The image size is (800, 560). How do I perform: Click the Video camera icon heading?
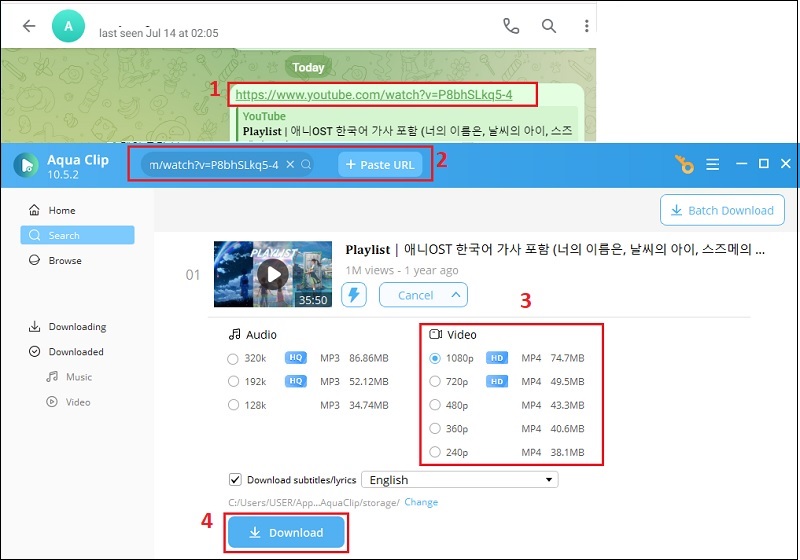point(435,334)
